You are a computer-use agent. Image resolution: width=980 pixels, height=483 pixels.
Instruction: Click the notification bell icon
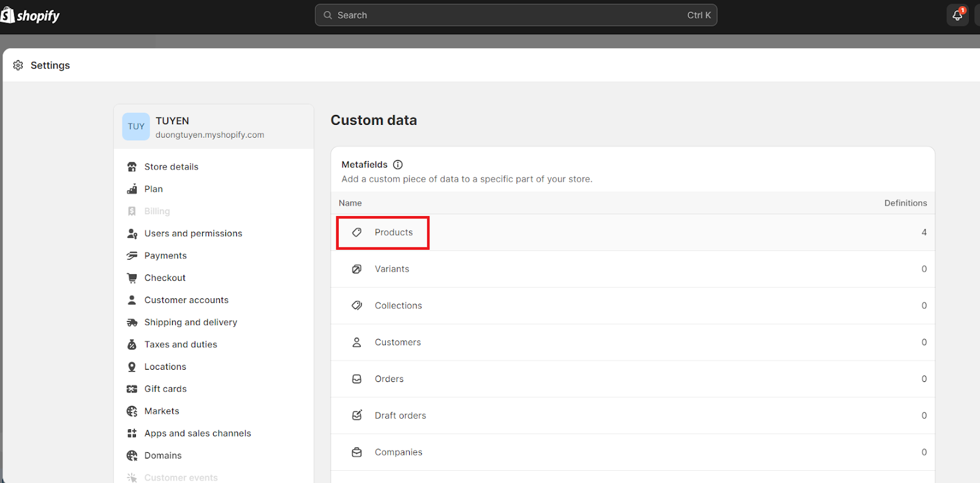(x=957, y=15)
